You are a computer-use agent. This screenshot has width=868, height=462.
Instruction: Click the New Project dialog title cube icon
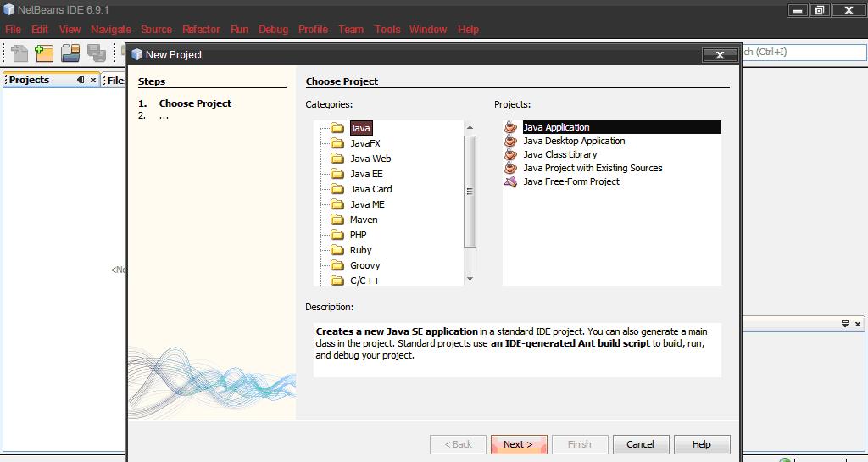[136, 54]
